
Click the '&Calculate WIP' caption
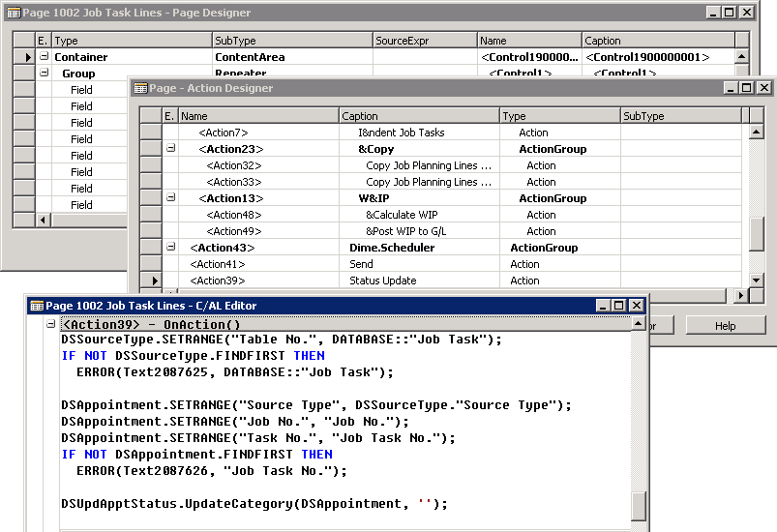coord(402,215)
